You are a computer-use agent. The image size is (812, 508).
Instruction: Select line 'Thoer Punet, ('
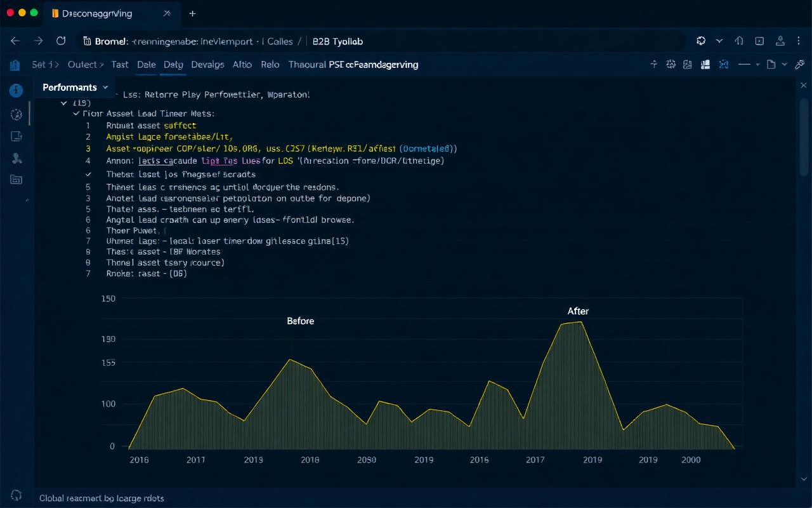coord(136,231)
